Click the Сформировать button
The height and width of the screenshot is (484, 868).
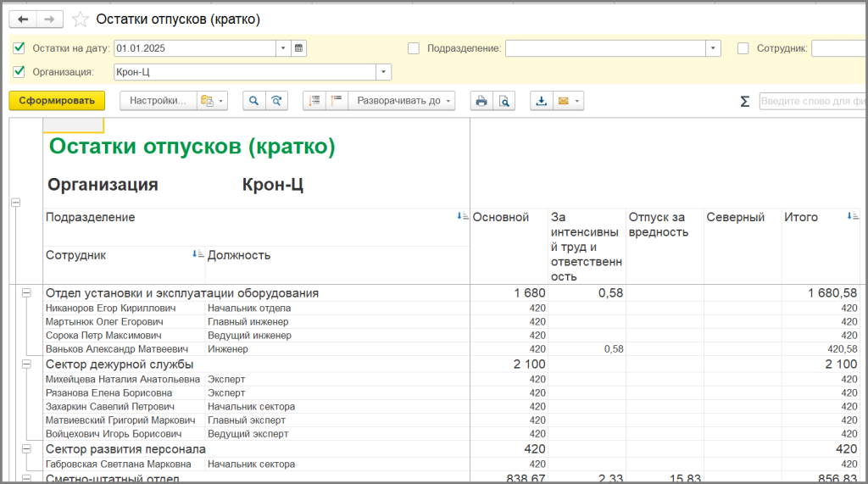[x=57, y=101]
